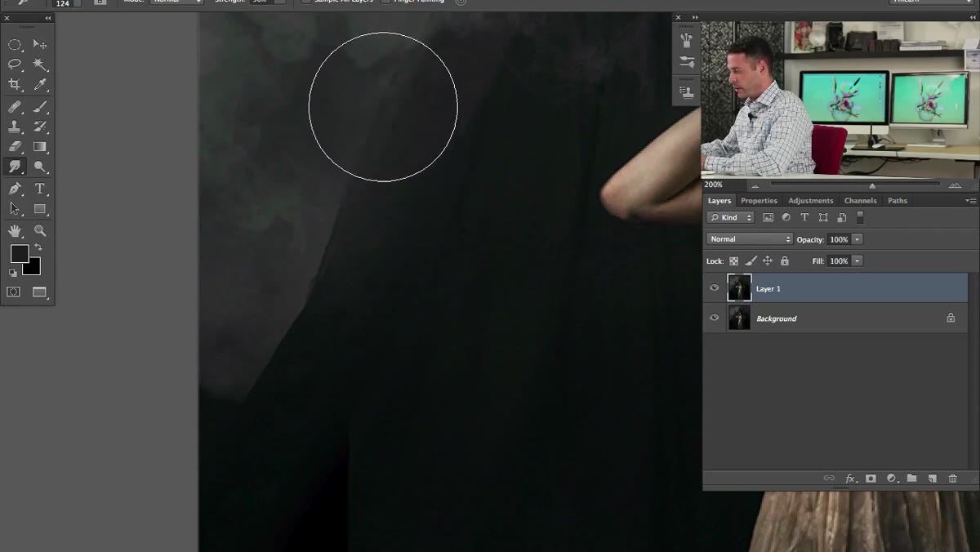Toggle smart object layer filter
Screen dimensions: 980x552
(x=841, y=218)
